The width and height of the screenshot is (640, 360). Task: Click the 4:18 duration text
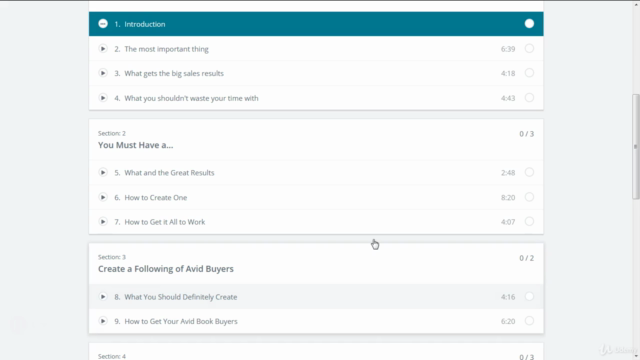click(508, 73)
